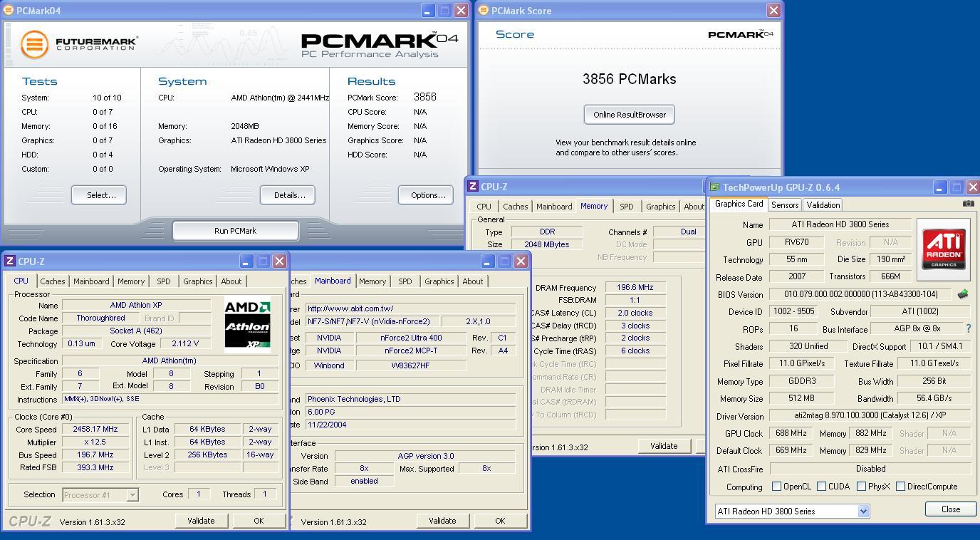The height and width of the screenshot is (540, 980).
Task: Click the BIOS date 11/22/2004 field
Action: pos(410,425)
